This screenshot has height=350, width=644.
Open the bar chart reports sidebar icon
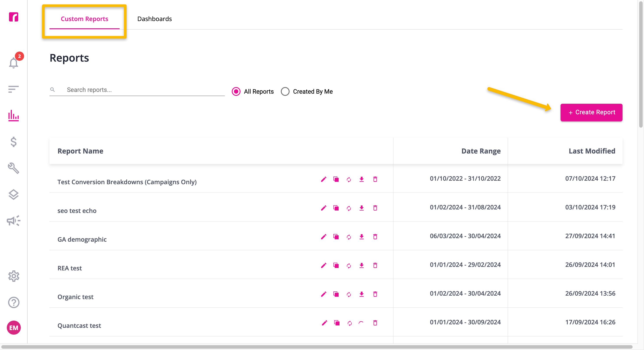coord(14,115)
